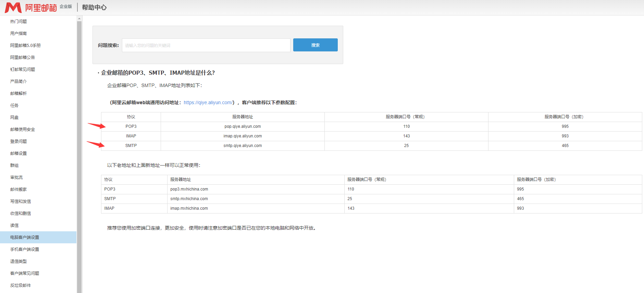Click the smtp.qiye.aliyun.com server address cell
Image resolution: width=644 pixels, height=293 pixels.
click(x=243, y=146)
